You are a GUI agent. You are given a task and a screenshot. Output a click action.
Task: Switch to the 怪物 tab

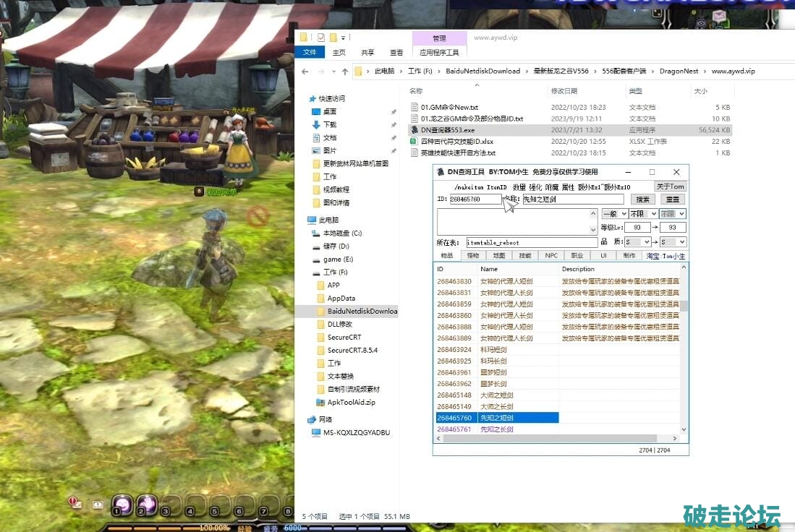[473, 256]
